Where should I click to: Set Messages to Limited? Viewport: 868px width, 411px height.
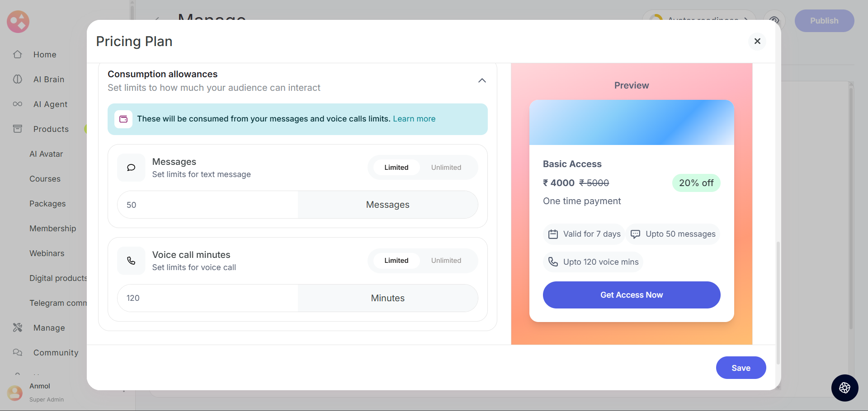point(396,168)
